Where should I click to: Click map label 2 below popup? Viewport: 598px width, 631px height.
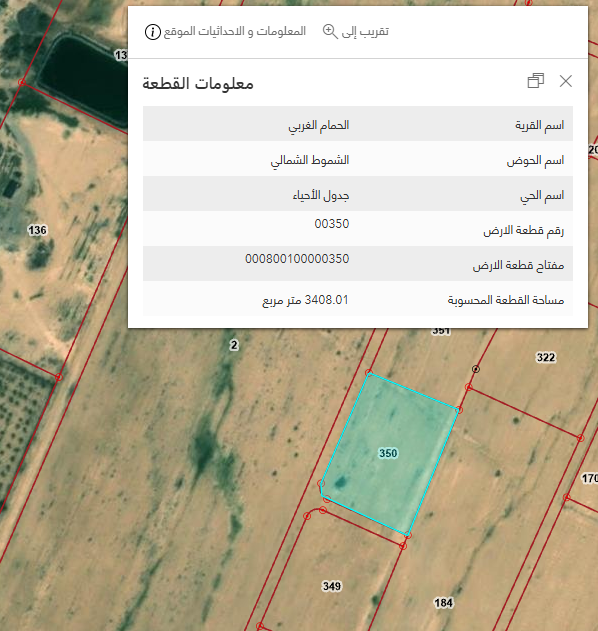234,345
